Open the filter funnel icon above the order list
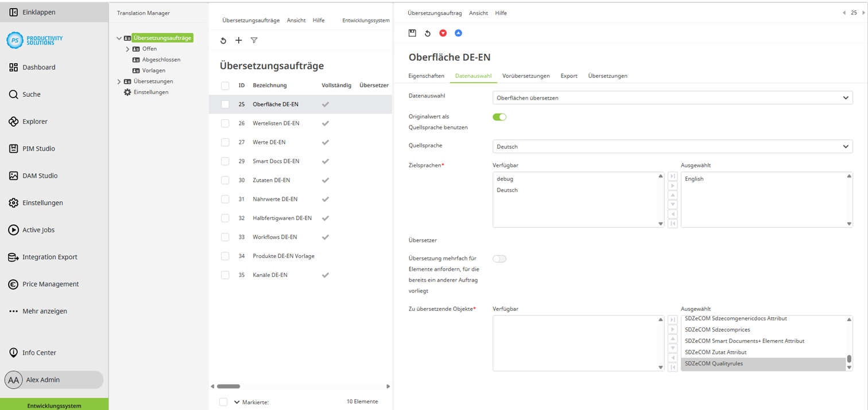 click(x=254, y=40)
